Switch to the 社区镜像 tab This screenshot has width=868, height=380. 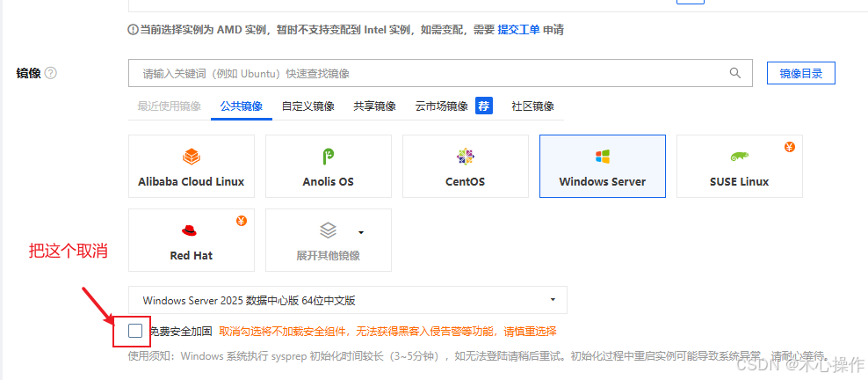(x=532, y=106)
